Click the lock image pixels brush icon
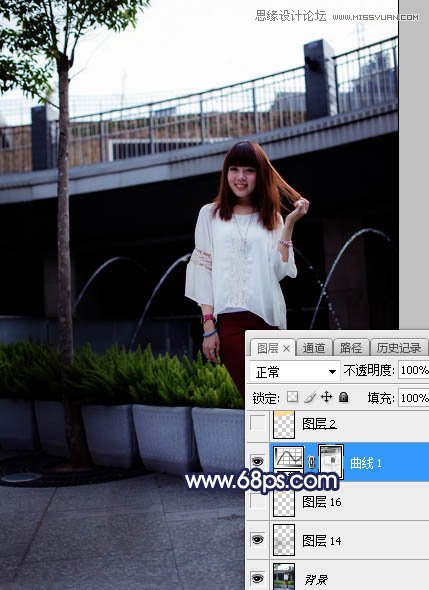429x590 pixels. tap(310, 397)
